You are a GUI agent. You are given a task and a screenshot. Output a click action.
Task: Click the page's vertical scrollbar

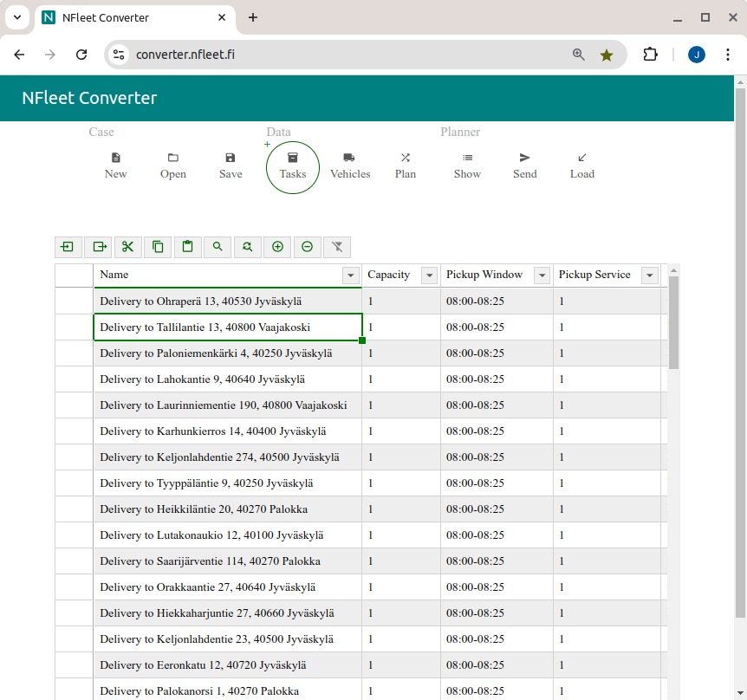(739, 353)
